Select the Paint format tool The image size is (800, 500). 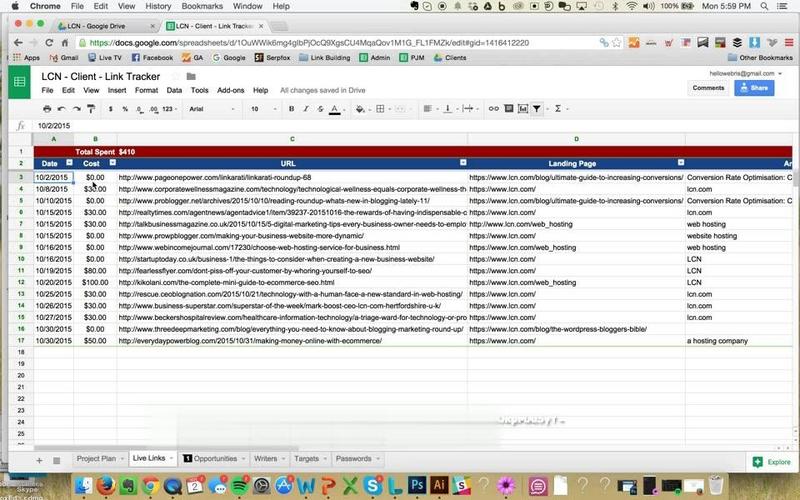[x=91, y=109]
